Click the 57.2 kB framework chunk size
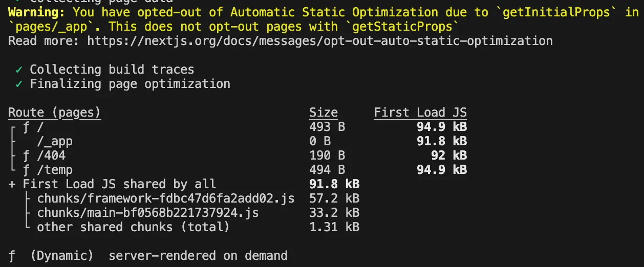Screen dimensions: 644x267 [x=334, y=198]
